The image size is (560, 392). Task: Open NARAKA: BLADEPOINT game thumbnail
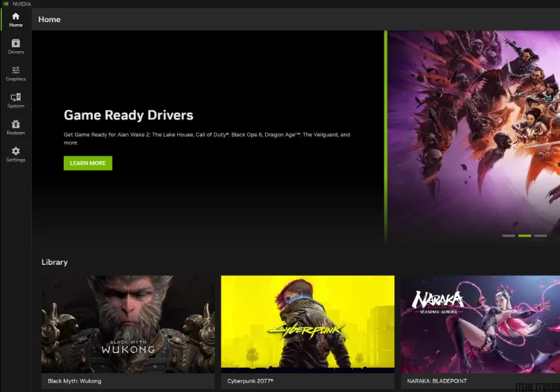point(480,324)
